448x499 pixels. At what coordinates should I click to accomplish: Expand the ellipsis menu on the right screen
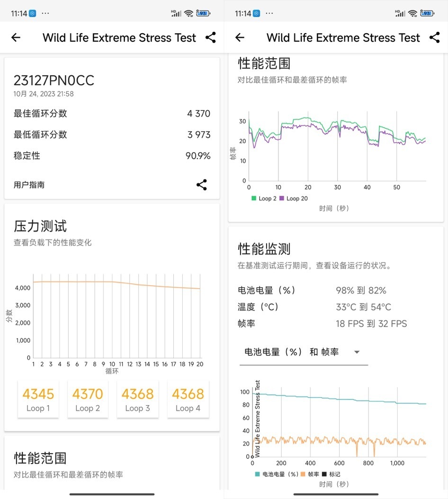point(269,13)
